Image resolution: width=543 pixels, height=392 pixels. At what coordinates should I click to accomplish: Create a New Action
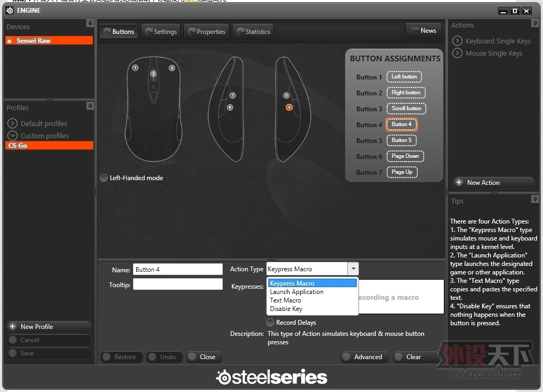494,182
